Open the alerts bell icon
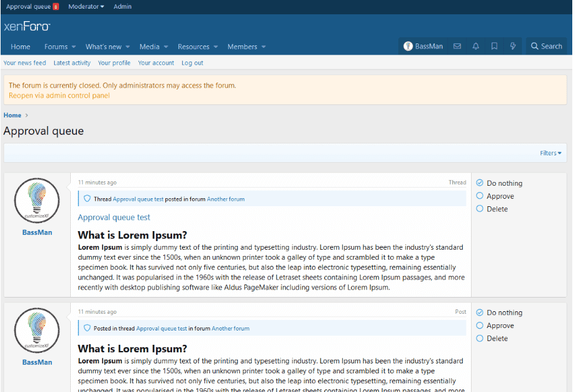 pos(476,47)
